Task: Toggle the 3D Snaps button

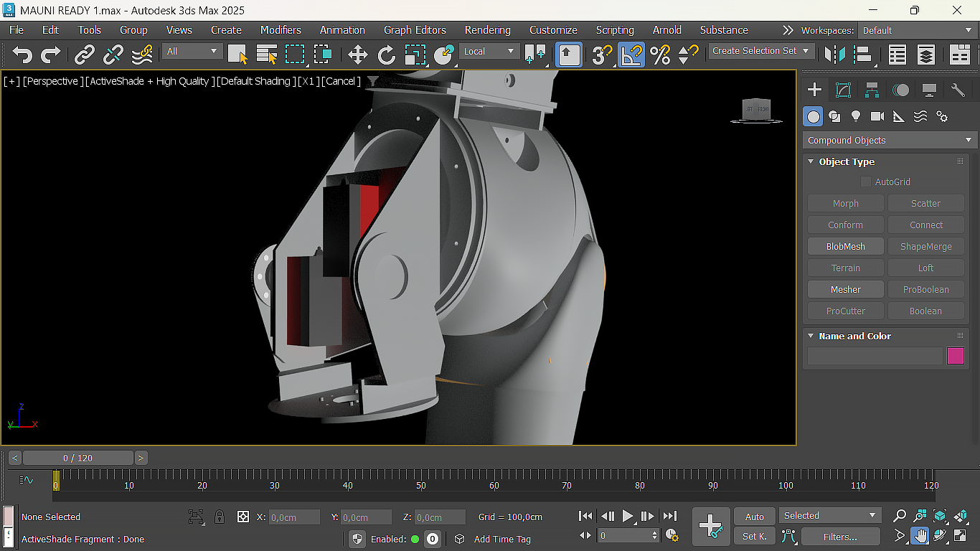Action: point(603,55)
